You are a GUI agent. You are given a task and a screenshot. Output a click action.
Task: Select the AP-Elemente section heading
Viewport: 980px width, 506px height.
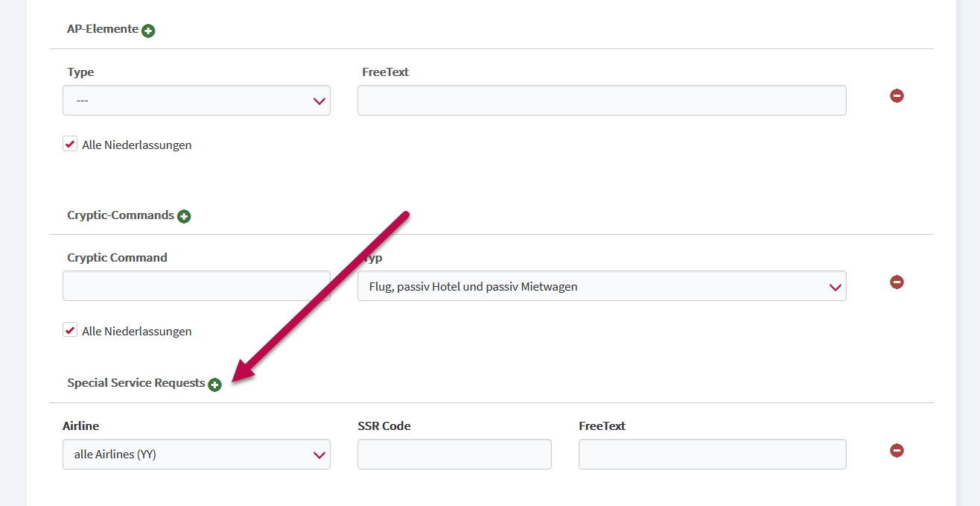[103, 29]
